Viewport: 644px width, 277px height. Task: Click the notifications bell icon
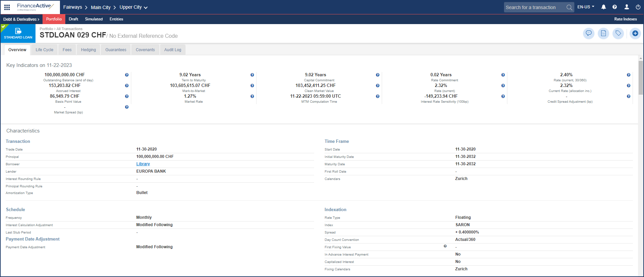(x=603, y=7)
